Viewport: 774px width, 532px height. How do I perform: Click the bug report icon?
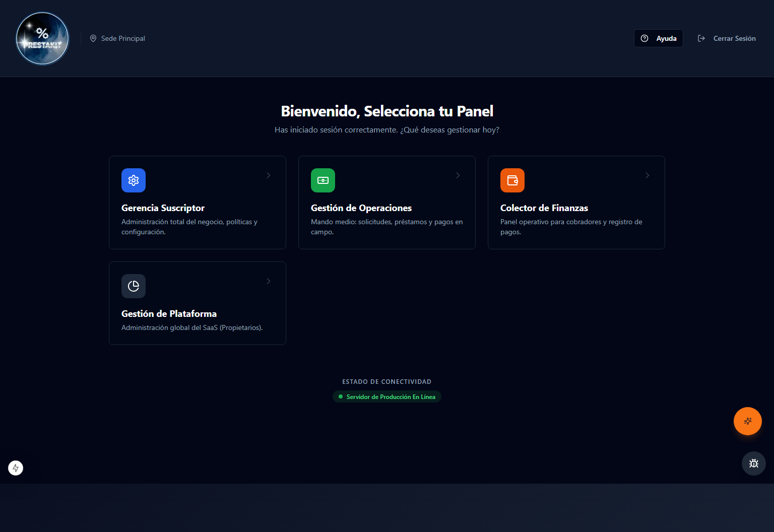click(754, 463)
